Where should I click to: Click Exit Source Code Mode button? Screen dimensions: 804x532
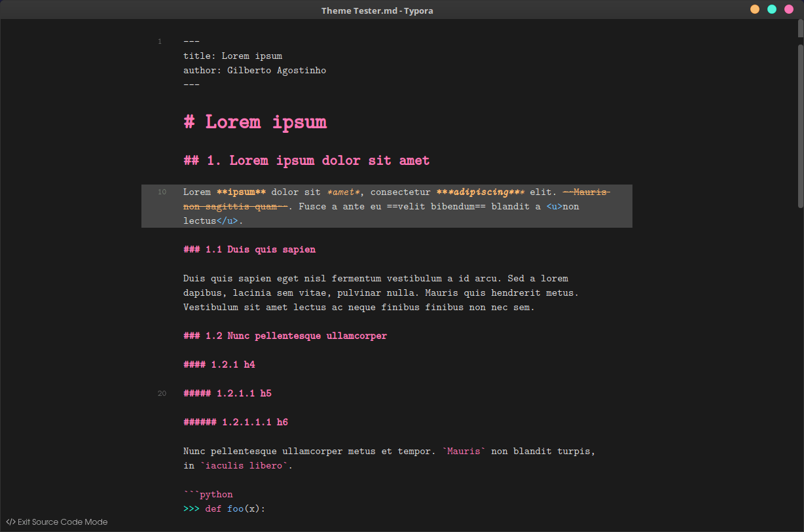click(57, 522)
